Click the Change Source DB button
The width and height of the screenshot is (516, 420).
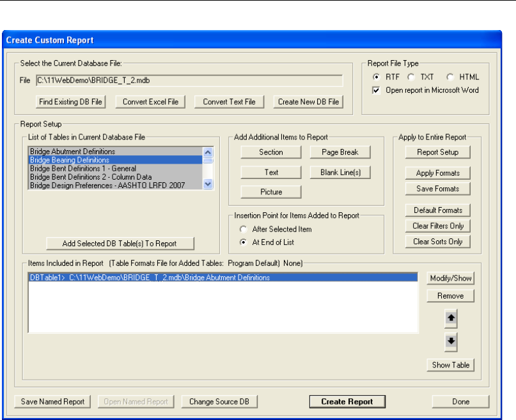pyautogui.click(x=219, y=401)
